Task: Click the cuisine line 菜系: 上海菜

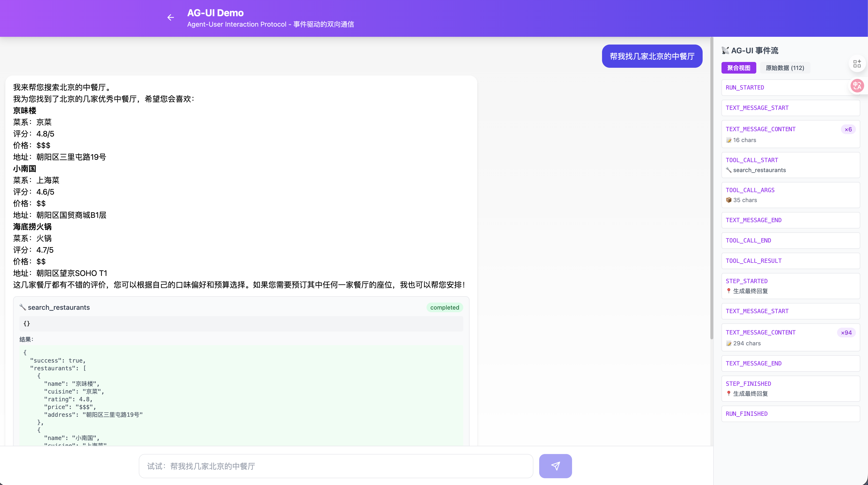Action: 36,181
